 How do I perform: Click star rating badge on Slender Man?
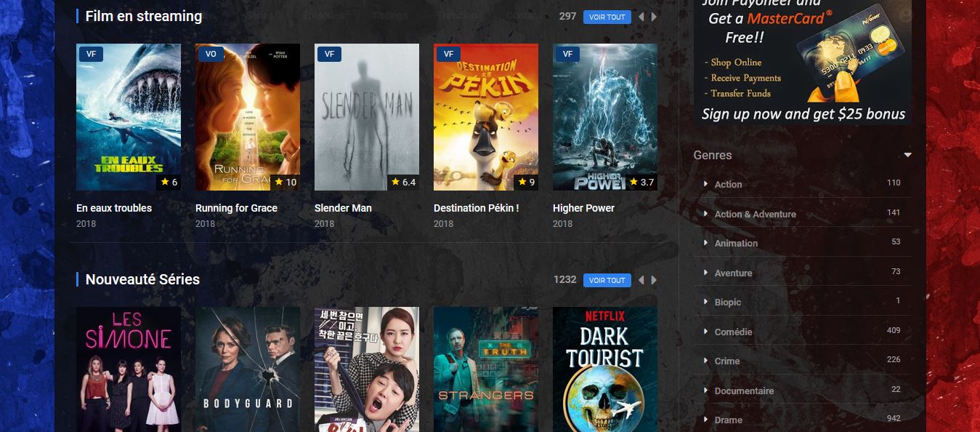click(x=403, y=182)
